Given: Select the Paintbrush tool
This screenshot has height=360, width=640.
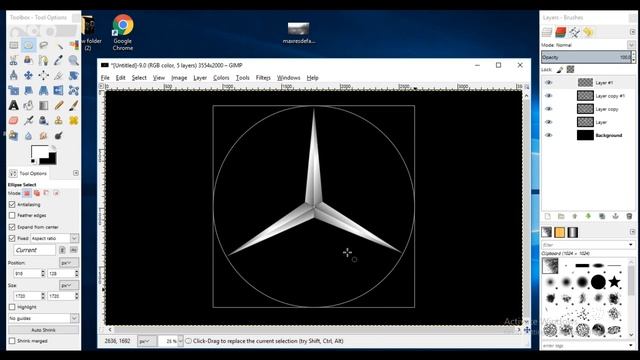Looking at the screenshot, I should pyautogui.click(x=73, y=105).
